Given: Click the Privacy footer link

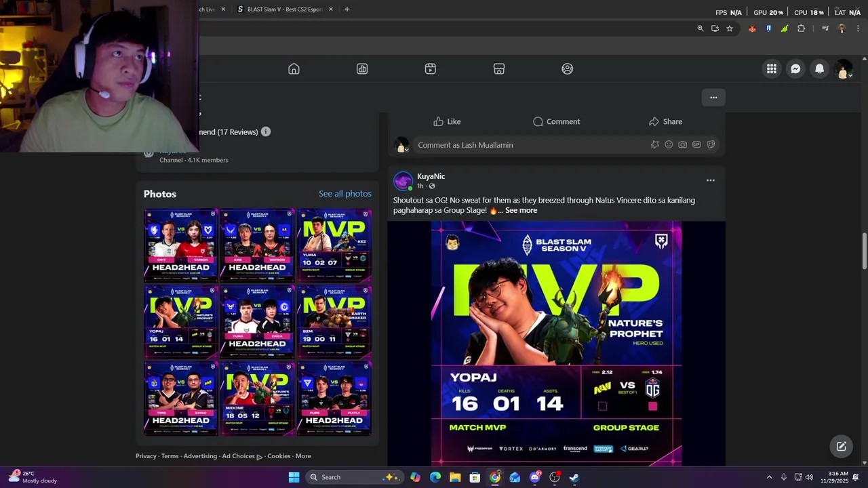Looking at the screenshot, I should pos(146,456).
